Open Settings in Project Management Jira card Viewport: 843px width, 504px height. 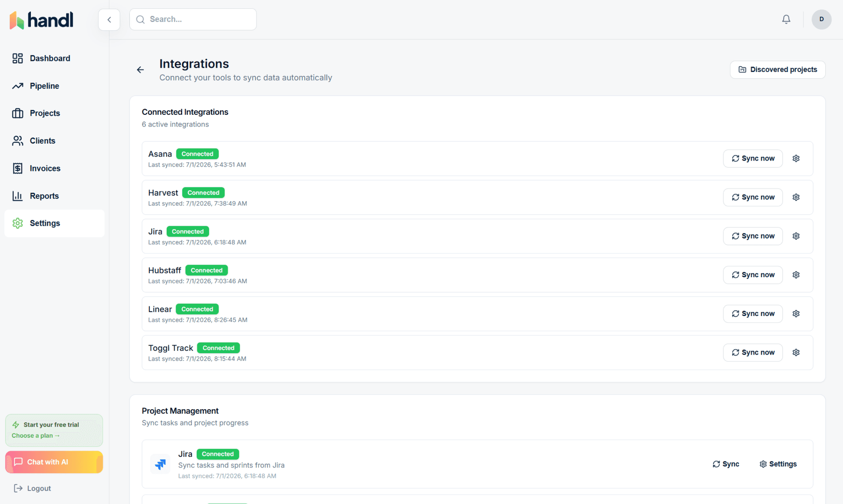778,464
